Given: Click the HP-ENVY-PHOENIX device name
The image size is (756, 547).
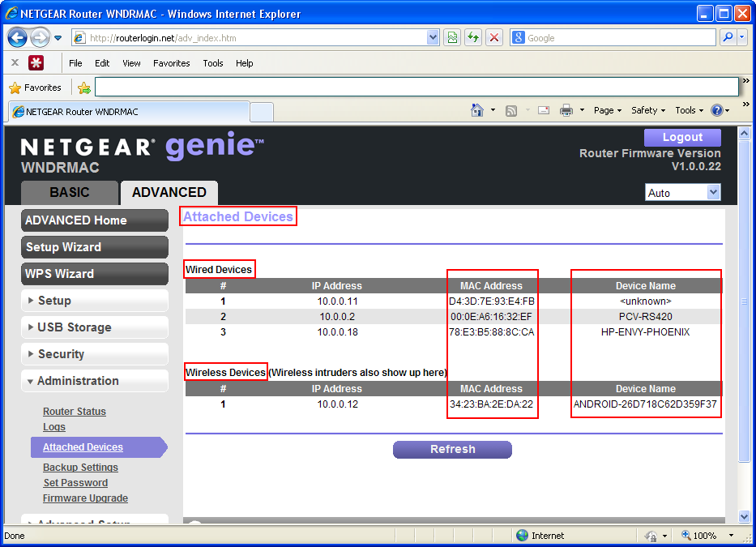Looking at the screenshot, I should point(645,332).
